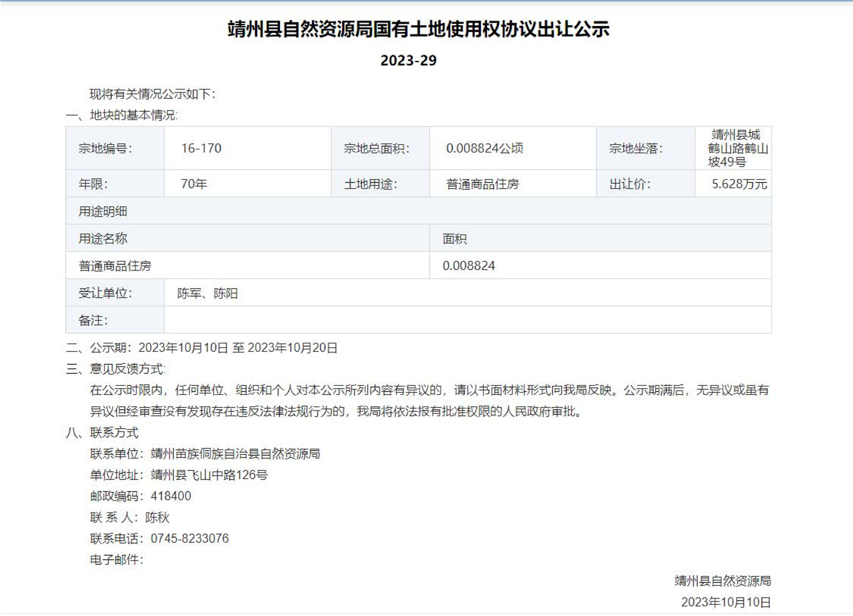Click the heading 一、地块的基本情况
Screen dimensions: 853x616
(x=122, y=115)
